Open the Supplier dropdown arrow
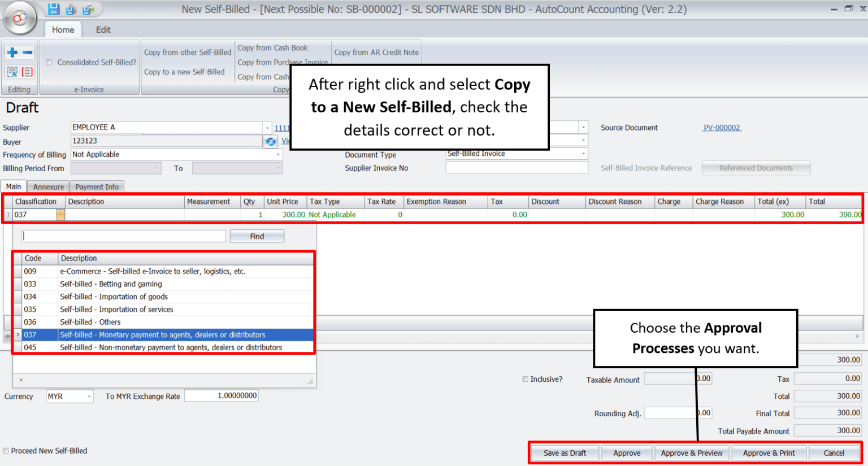The image size is (868, 466). [x=267, y=128]
